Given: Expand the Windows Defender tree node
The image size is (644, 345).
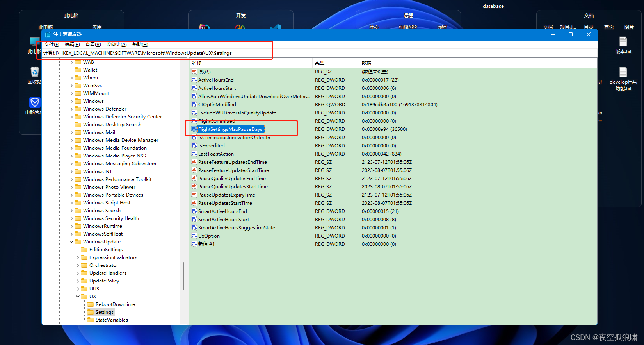Looking at the screenshot, I should (x=71, y=109).
